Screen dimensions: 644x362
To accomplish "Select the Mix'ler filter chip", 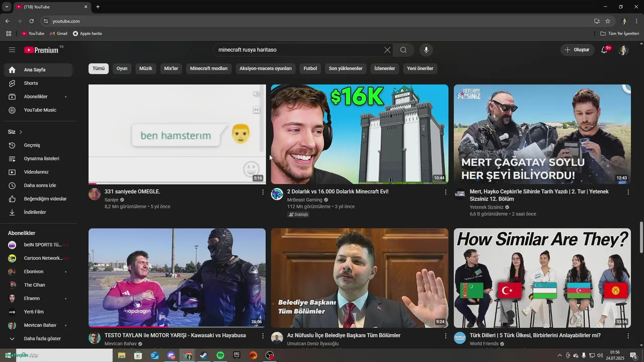I will pos(171,68).
